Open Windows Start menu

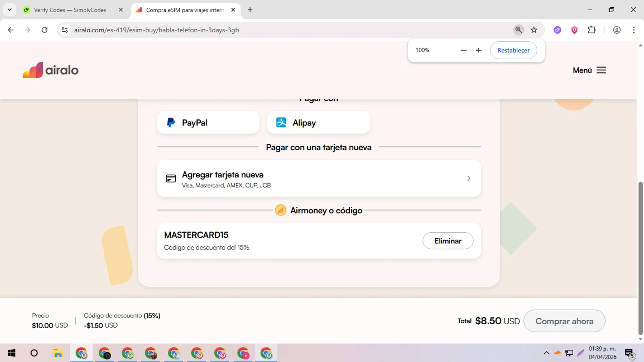point(12,353)
